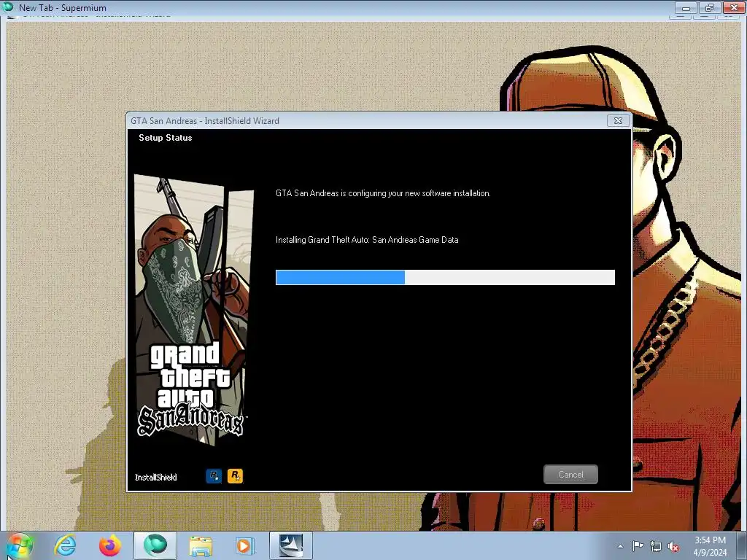The image size is (747, 560).
Task: Click the Supermium icon in title bar
Action: click(7, 7)
